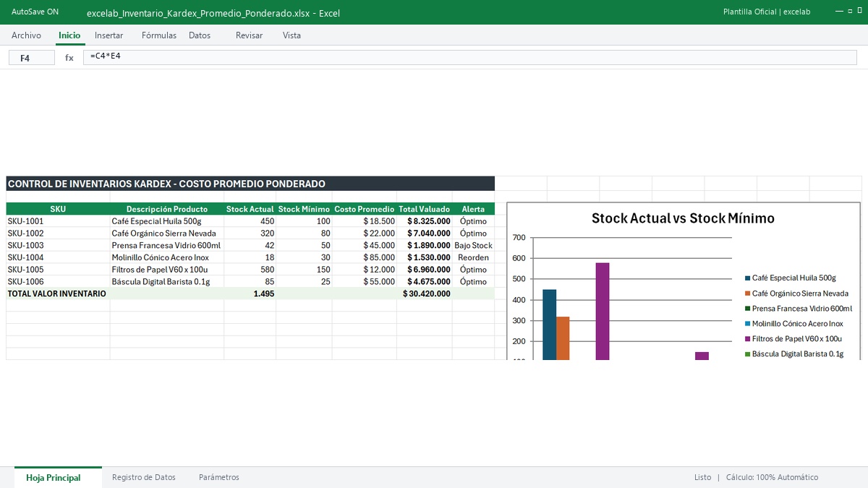Open the Vista ribbon tab

pos(292,35)
